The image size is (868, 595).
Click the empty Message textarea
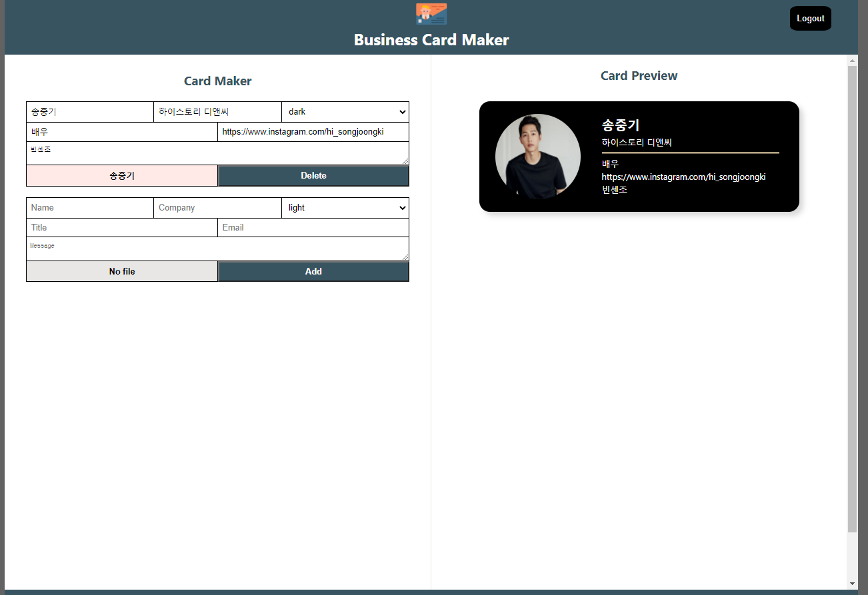coord(217,249)
